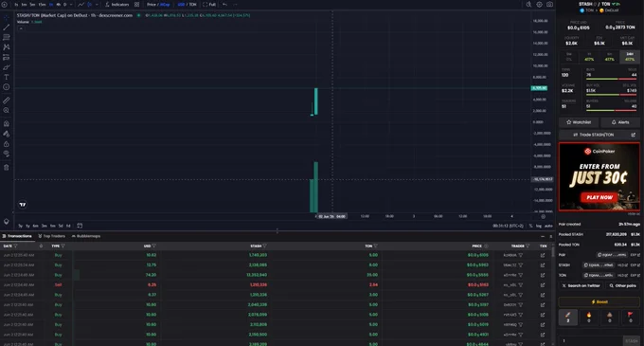Open the indicator templates grid icon
The height and width of the screenshot is (346, 644).
point(136,5)
